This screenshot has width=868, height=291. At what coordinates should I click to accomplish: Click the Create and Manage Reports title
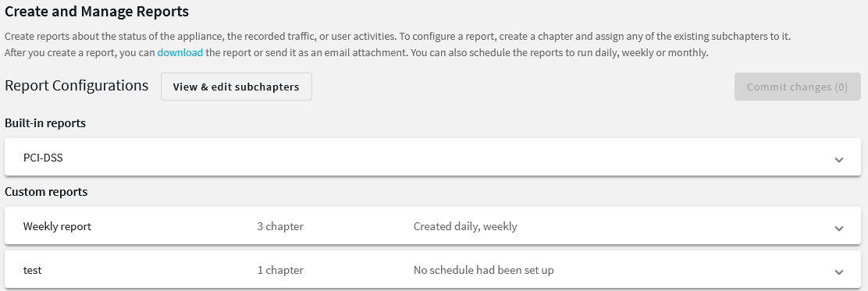[x=97, y=11]
